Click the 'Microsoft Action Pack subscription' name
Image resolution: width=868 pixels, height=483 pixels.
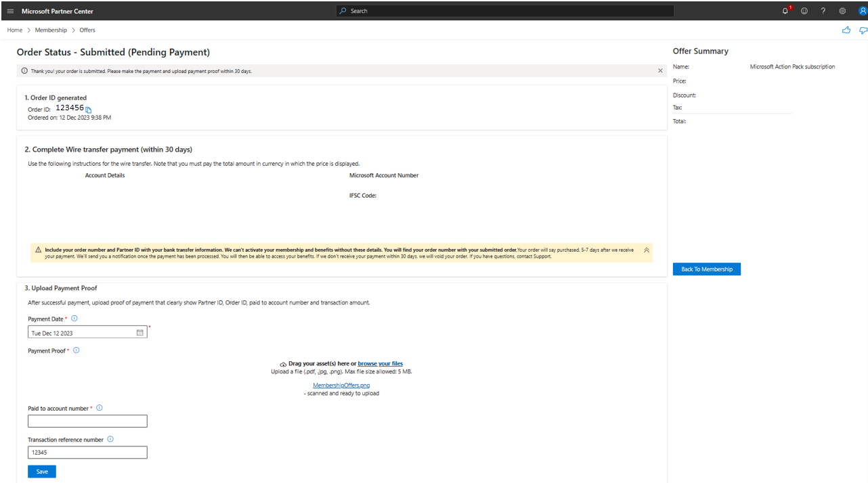792,67
